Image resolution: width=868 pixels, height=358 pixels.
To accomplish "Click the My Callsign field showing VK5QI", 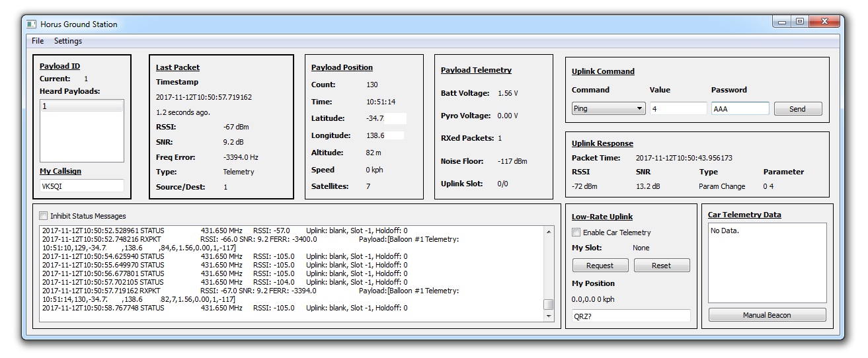I will [x=81, y=186].
